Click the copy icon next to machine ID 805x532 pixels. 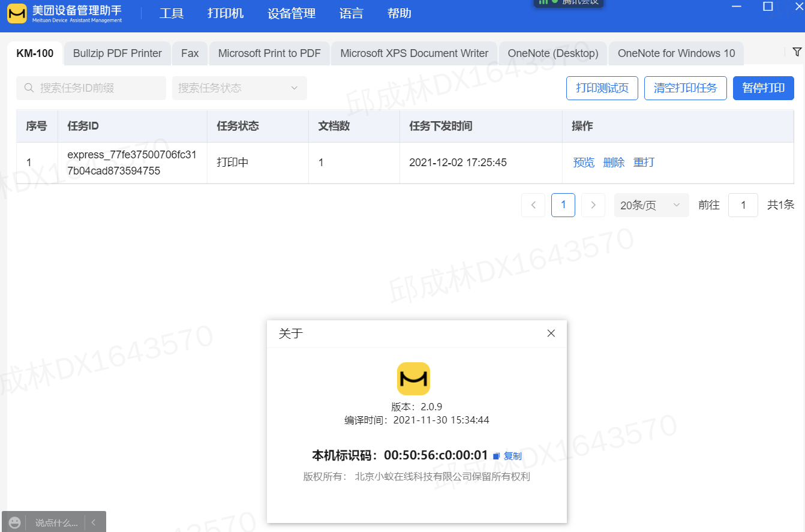(x=496, y=456)
